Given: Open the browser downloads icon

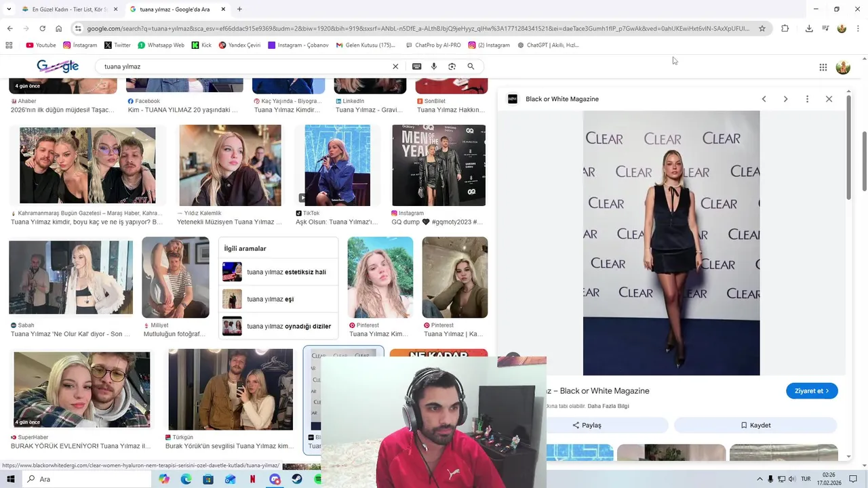Looking at the screenshot, I should 809,28.
